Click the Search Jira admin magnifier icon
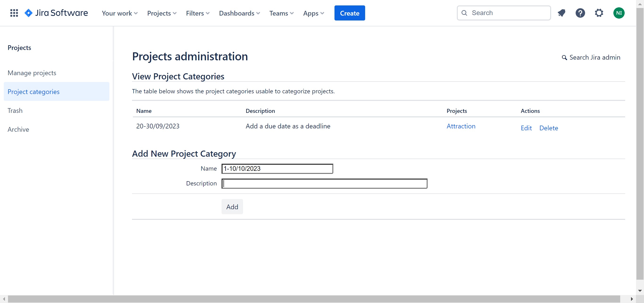The width and height of the screenshot is (644, 303). point(564,58)
